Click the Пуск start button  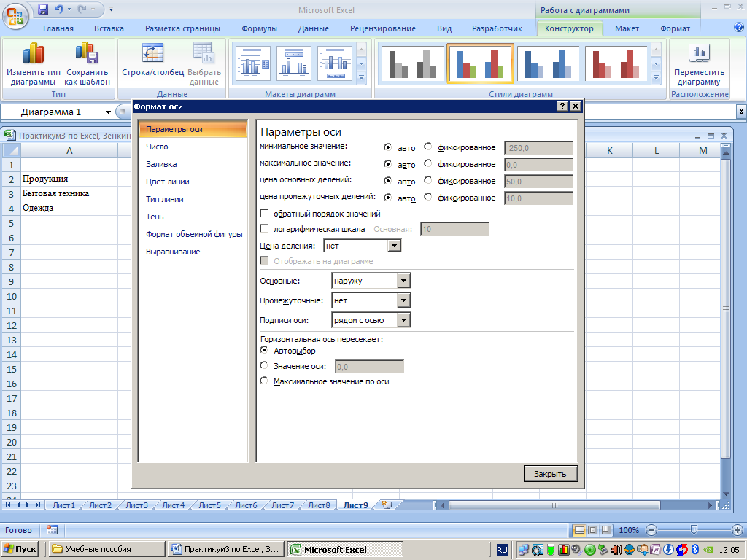[x=20, y=549]
